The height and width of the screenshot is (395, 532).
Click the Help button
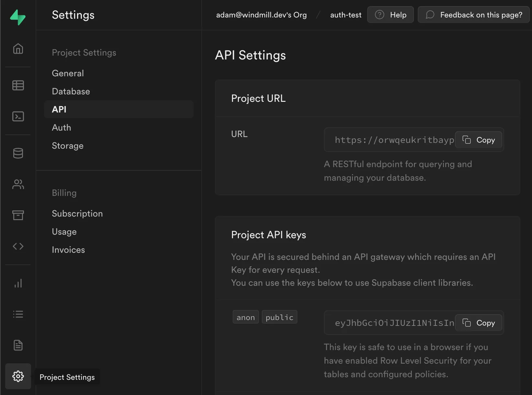390,15
